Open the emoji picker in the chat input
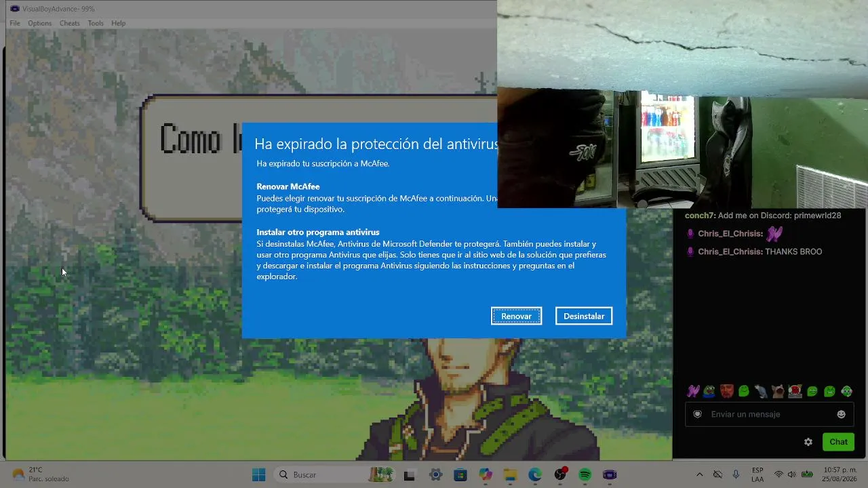The height and width of the screenshot is (488, 868). (x=842, y=414)
